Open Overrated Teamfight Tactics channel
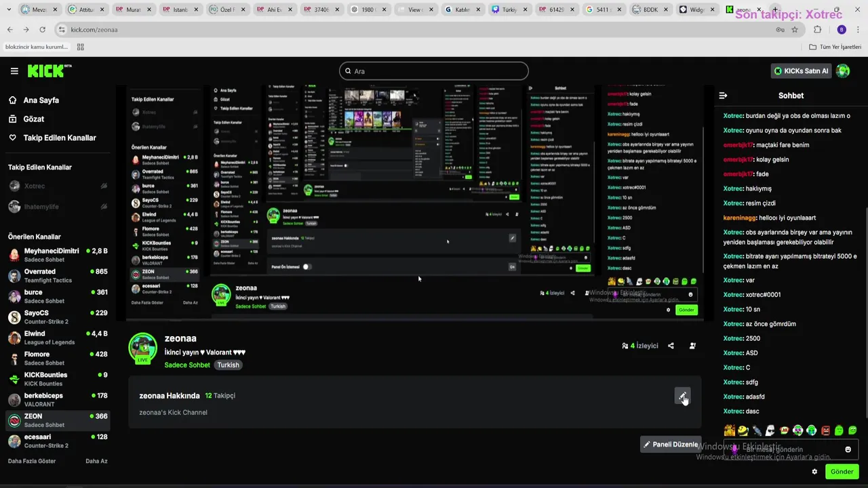The height and width of the screenshot is (488, 868). (58, 276)
